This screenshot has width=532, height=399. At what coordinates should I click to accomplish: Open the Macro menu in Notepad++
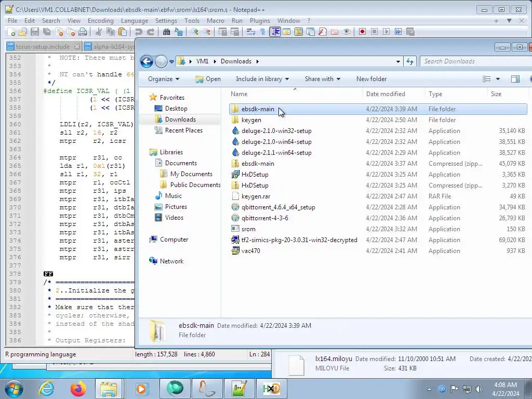click(x=216, y=21)
